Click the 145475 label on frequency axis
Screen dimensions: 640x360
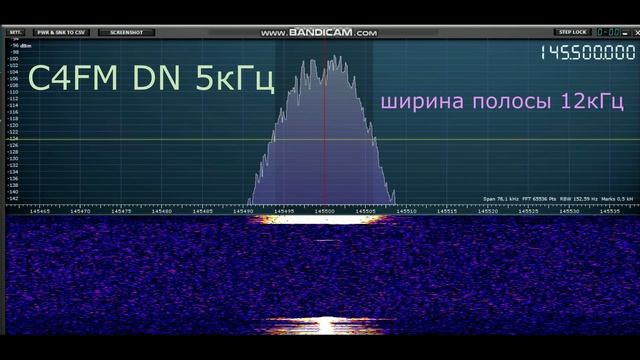pyautogui.click(x=121, y=211)
